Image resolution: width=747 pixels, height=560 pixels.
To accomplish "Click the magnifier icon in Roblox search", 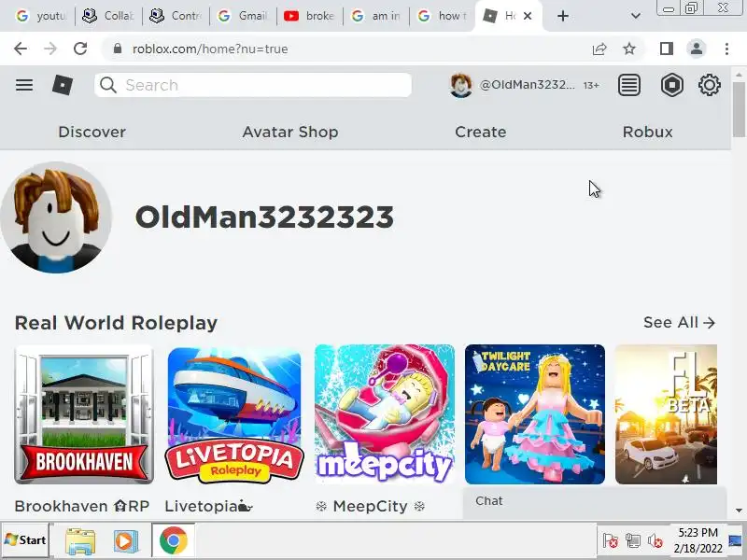I will (x=108, y=85).
